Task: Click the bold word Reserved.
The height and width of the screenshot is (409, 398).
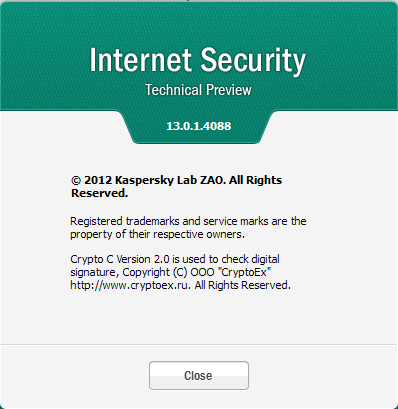Action: point(100,193)
